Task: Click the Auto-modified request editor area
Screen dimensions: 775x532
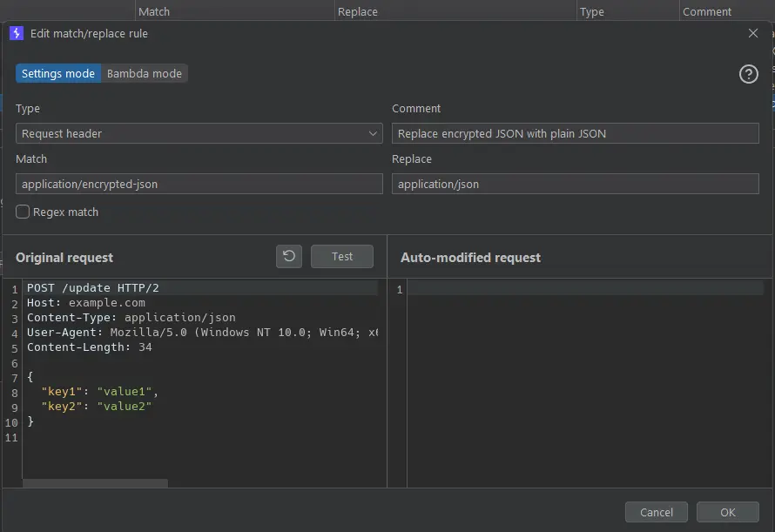Action: pos(586,383)
